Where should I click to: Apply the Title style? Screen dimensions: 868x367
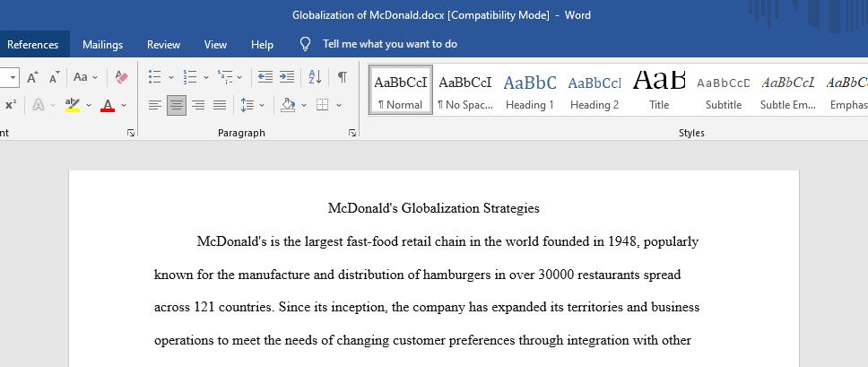[659, 90]
